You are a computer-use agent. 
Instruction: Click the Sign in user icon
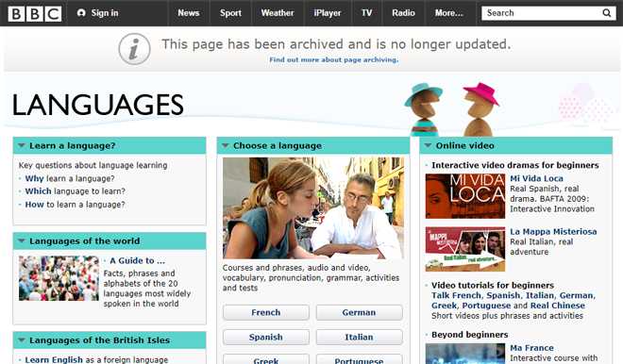coord(81,13)
